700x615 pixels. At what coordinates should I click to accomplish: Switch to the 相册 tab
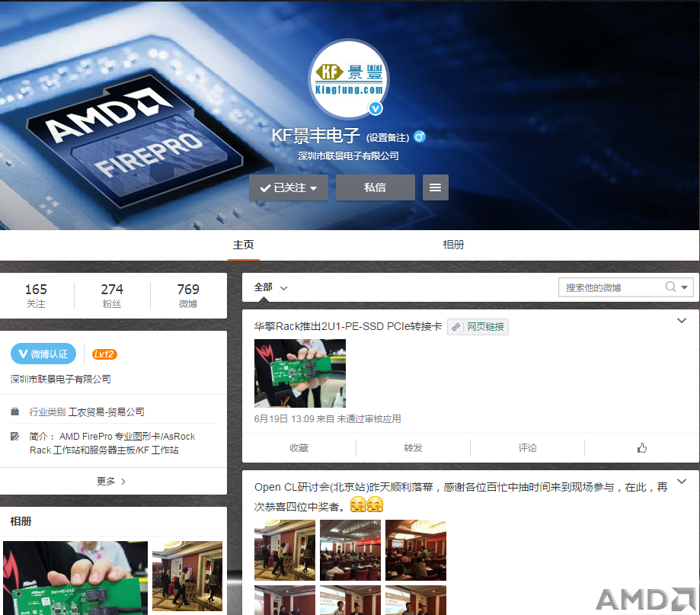[x=453, y=245]
